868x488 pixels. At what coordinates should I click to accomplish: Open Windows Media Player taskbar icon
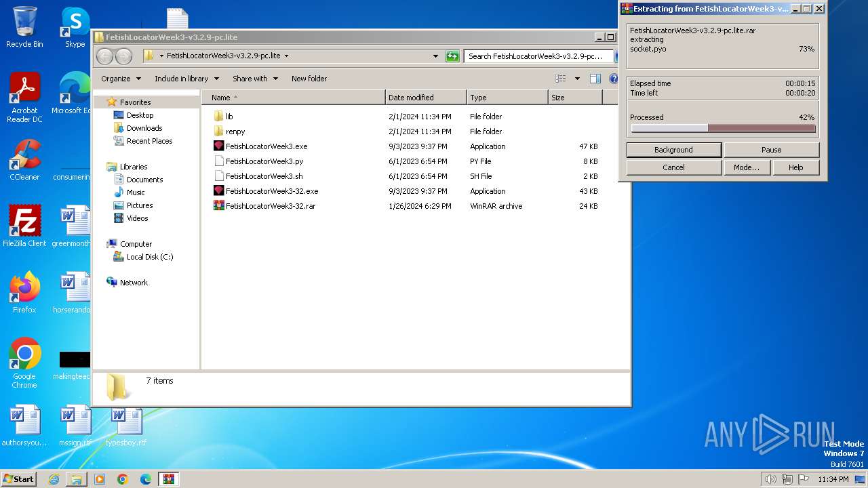tap(100, 479)
